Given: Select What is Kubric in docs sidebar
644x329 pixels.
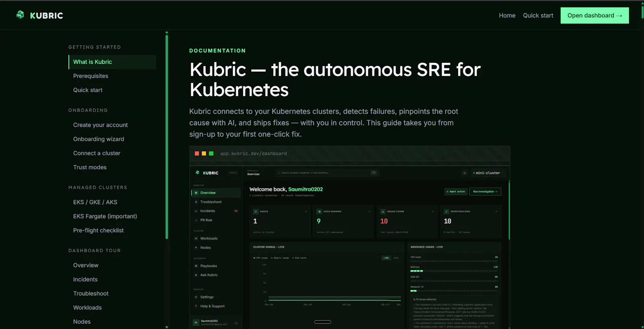Looking at the screenshot, I should (x=112, y=62).
